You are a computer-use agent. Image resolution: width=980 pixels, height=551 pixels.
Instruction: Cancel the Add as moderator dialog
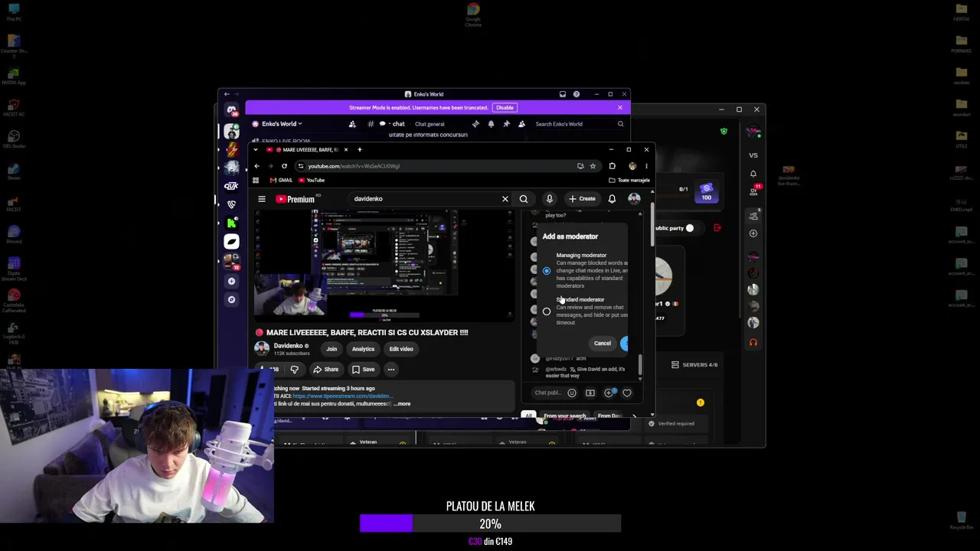[x=603, y=343]
